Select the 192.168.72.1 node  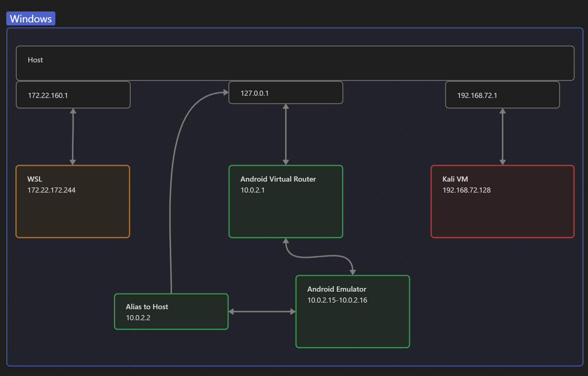[502, 95]
